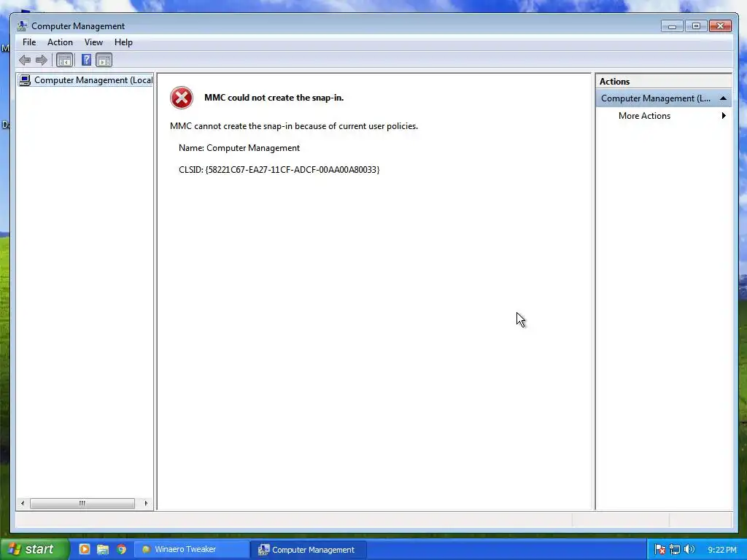This screenshot has height=560, width=747.
Task: Click the security alert flag tray icon
Action: [x=659, y=550]
